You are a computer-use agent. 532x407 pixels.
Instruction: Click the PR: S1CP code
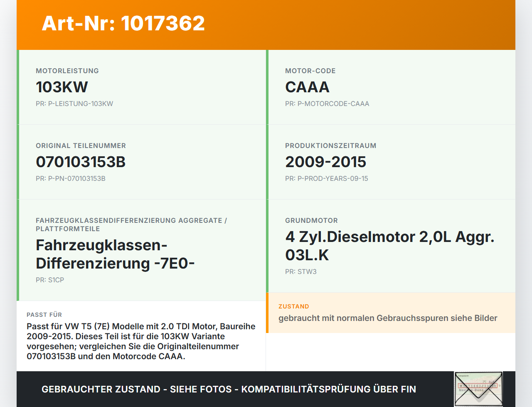pos(50,280)
